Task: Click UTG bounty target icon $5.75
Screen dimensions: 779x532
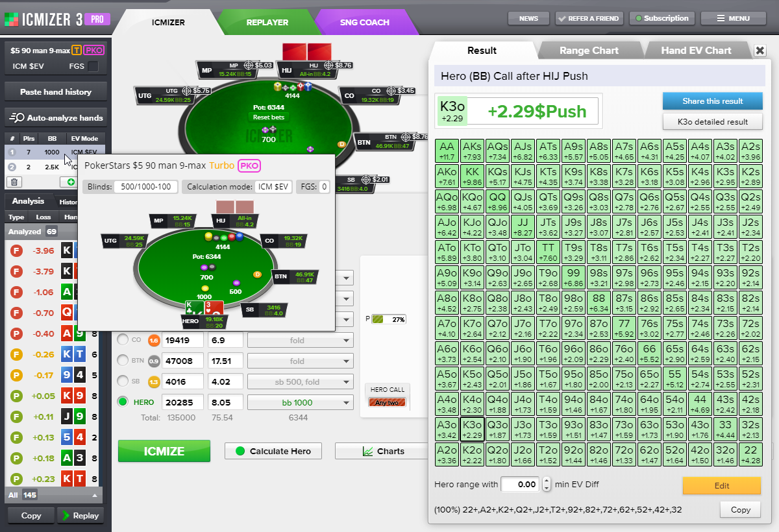Action: [x=186, y=91]
